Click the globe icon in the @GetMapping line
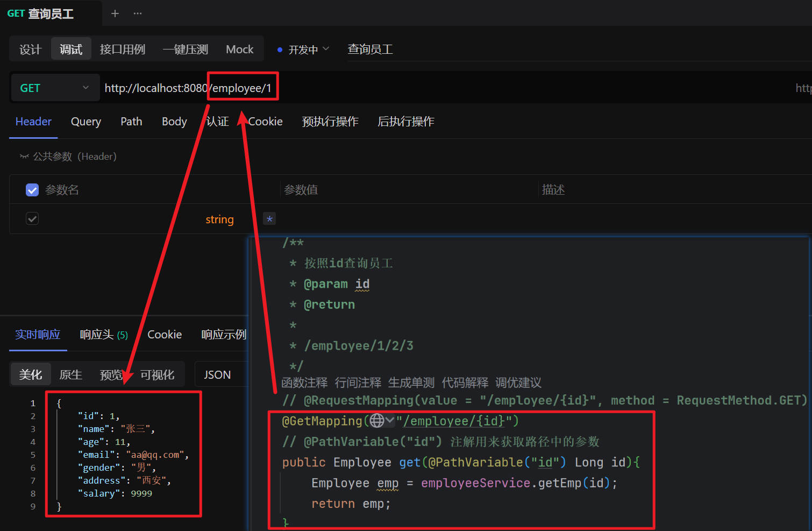Image resolution: width=812 pixels, height=531 pixels. (377, 421)
